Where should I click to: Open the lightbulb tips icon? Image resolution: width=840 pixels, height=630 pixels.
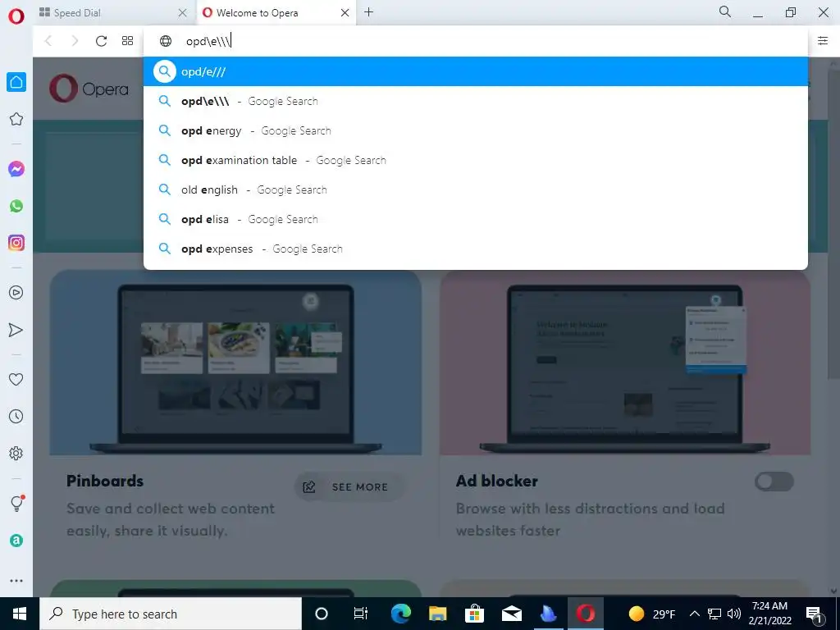[16, 503]
